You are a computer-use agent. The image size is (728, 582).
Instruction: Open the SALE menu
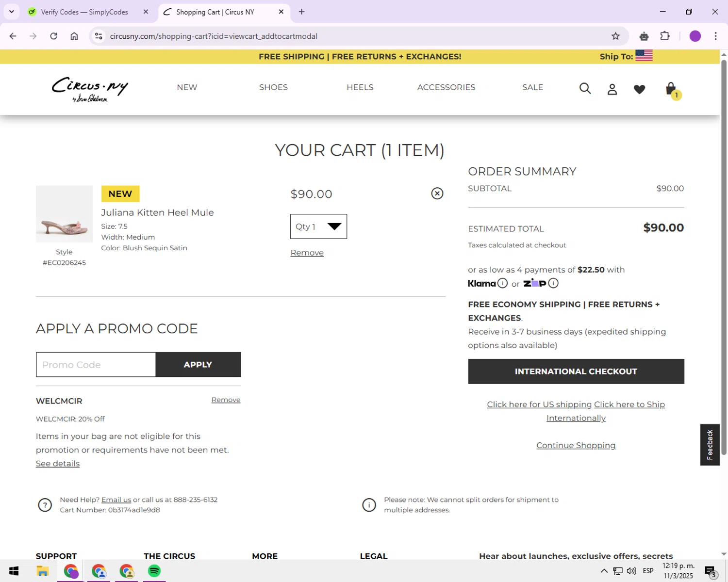point(532,87)
